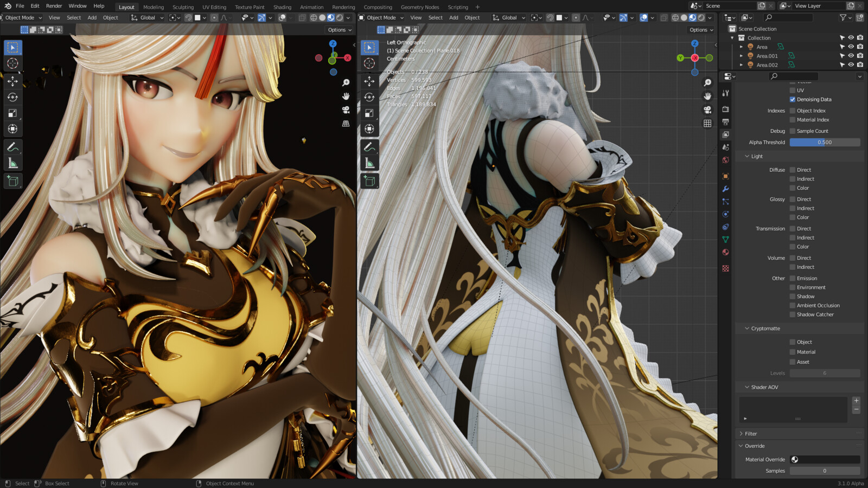Expand the Filter panel
The height and width of the screenshot is (488, 868).
[x=741, y=434]
